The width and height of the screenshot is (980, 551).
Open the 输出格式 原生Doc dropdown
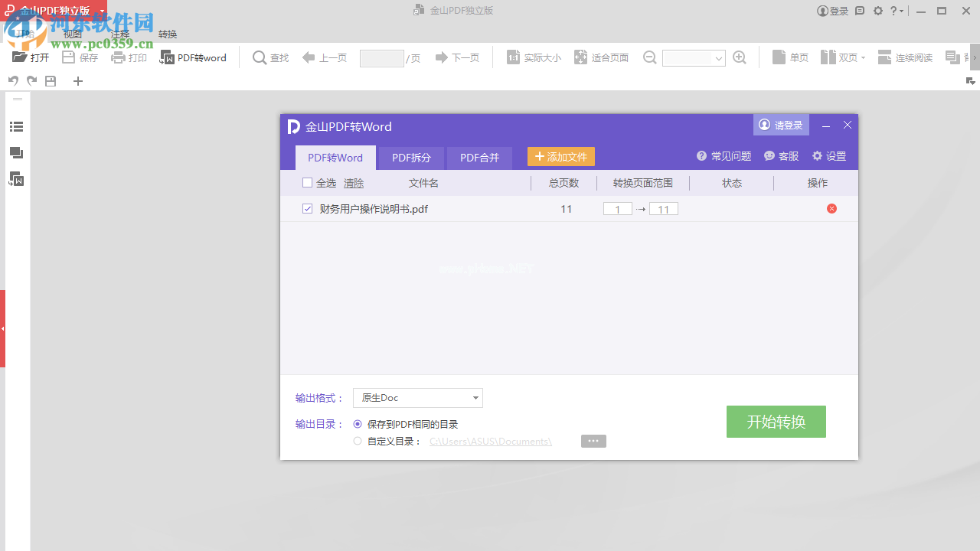(418, 398)
